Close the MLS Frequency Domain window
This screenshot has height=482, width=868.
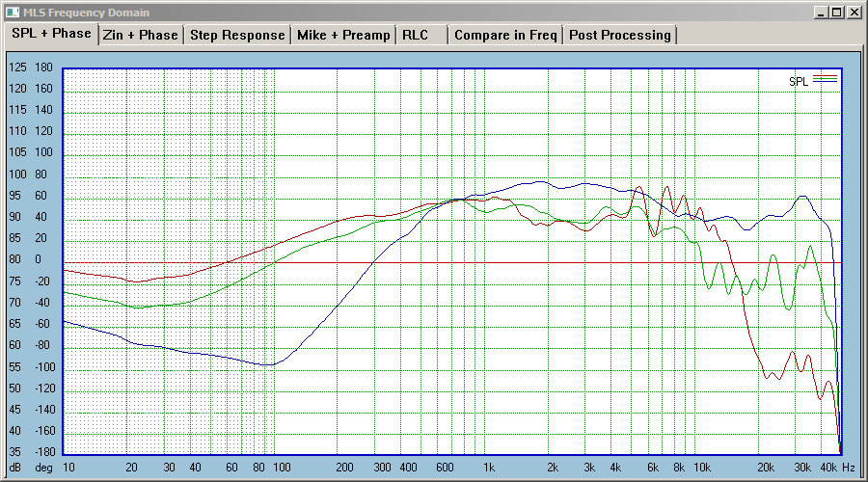pos(854,13)
